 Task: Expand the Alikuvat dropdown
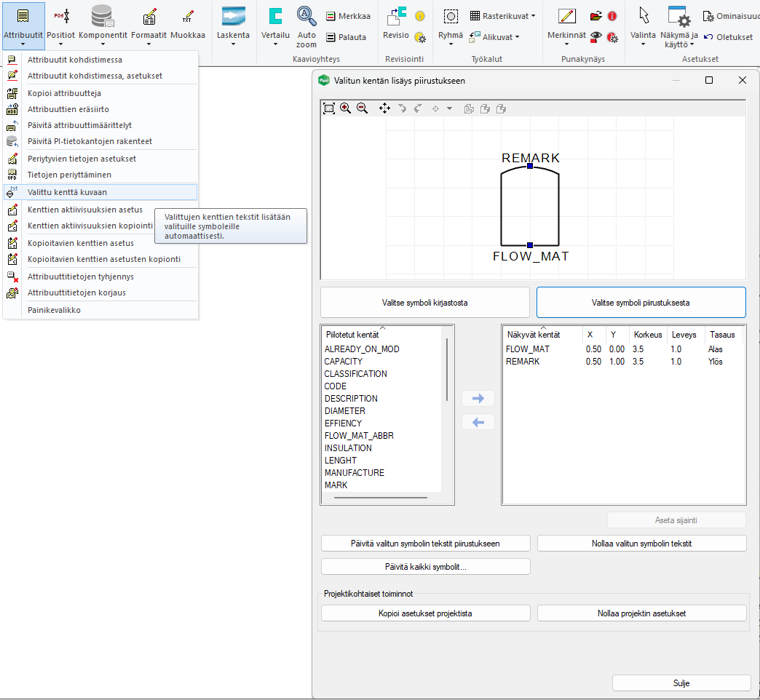517,37
